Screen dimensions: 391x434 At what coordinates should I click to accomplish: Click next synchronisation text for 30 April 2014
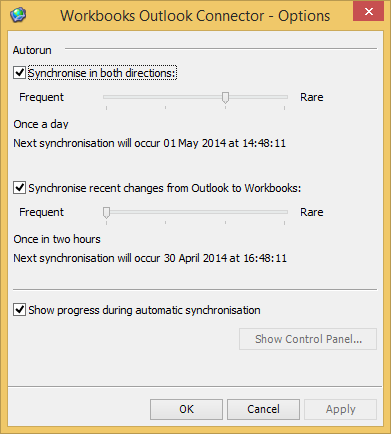(x=150, y=258)
